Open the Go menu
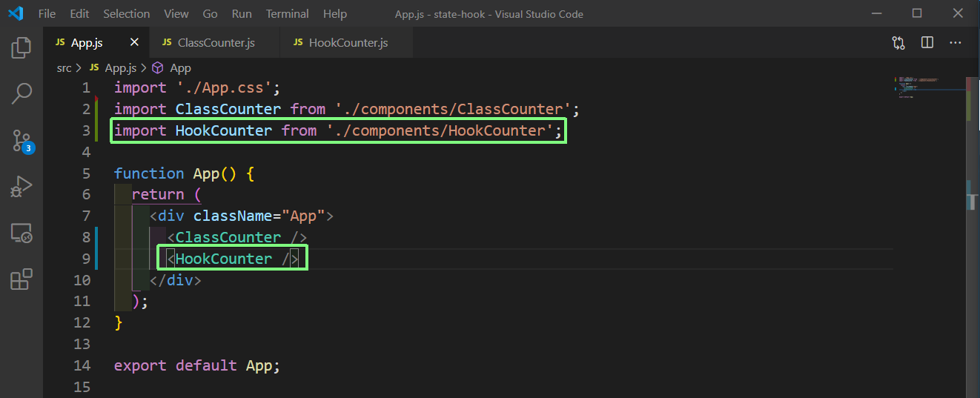Image resolution: width=980 pixels, height=398 pixels. point(211,14)
